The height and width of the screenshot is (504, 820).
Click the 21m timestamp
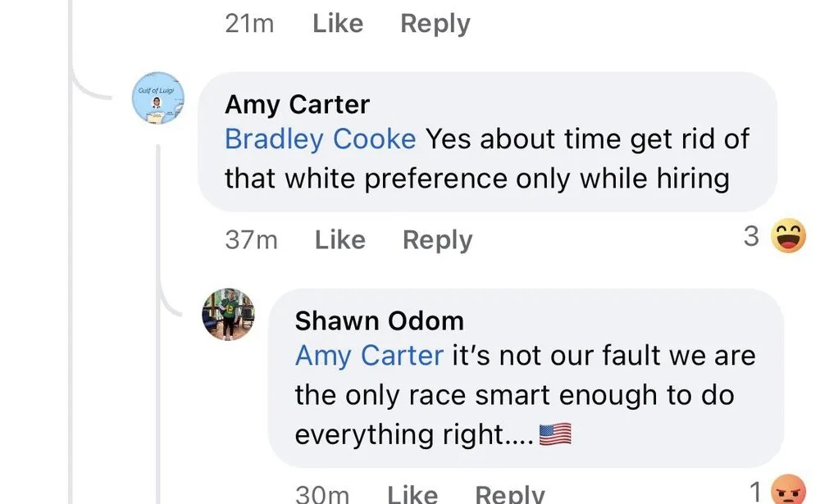click(249, 24)
